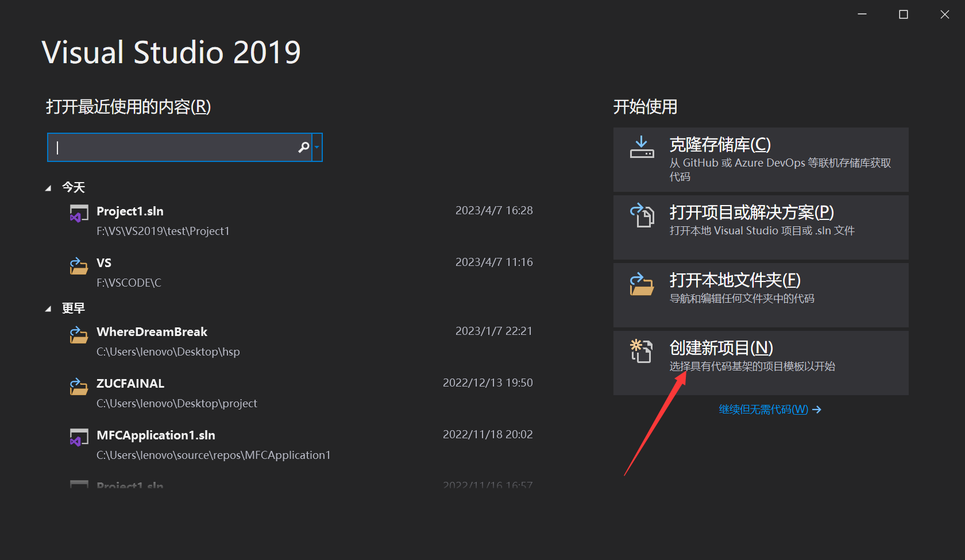Viewport: 965px width, 560px height.
Task: Close the Visual Studio start window
Action: pos(945,14)
